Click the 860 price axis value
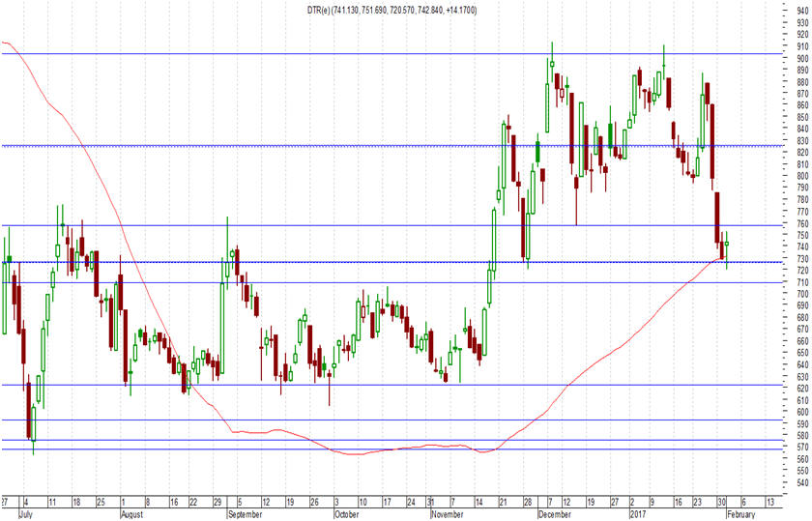Viewport: 812px width, 521px height. click(802, 105)
